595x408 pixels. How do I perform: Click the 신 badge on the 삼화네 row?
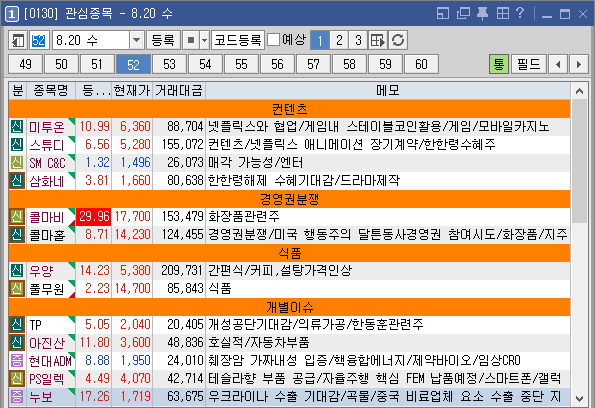click(x=17, y=180)
